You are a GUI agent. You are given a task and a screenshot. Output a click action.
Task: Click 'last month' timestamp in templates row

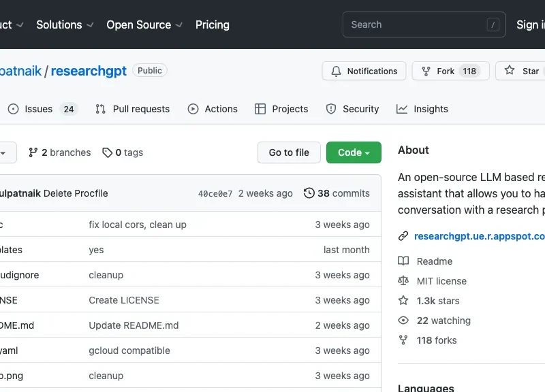point(347,250)
